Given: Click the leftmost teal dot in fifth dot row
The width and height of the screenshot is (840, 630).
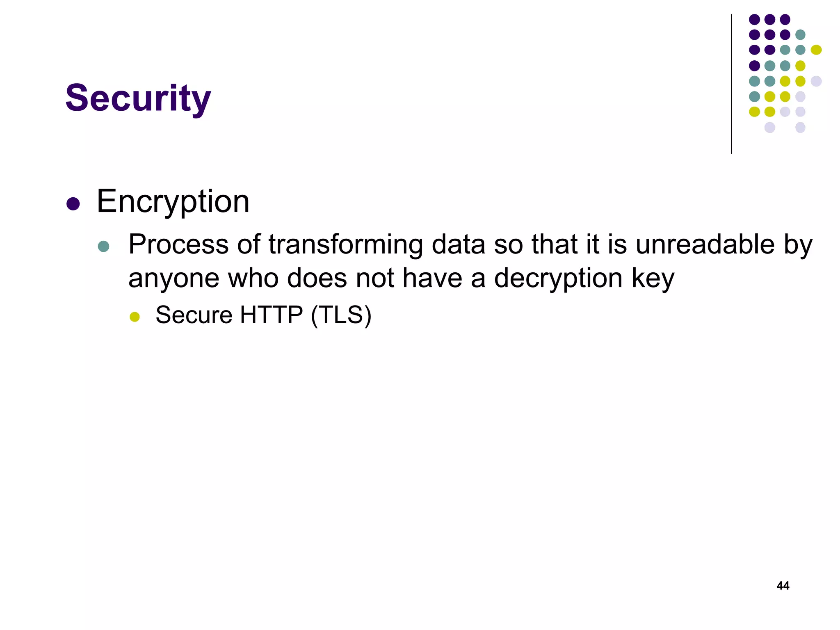Looking at the screenshot, I should 755,81.
